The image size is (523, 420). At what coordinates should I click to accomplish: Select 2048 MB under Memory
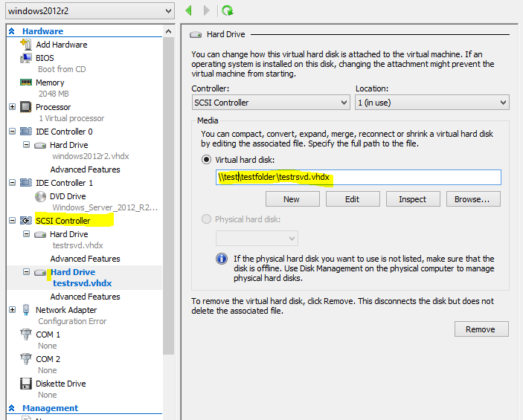point(54,94)
